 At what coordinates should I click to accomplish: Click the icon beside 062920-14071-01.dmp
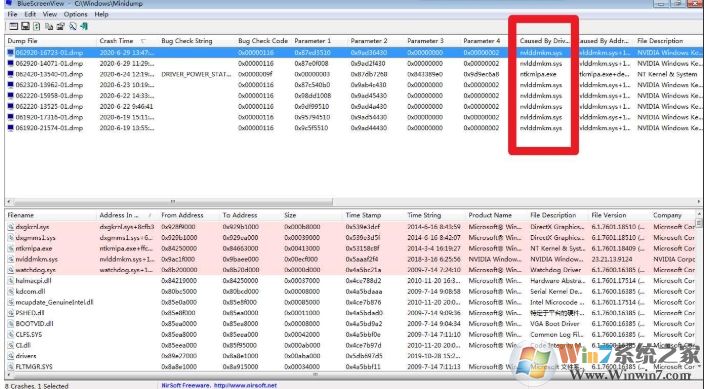[10, 64]
